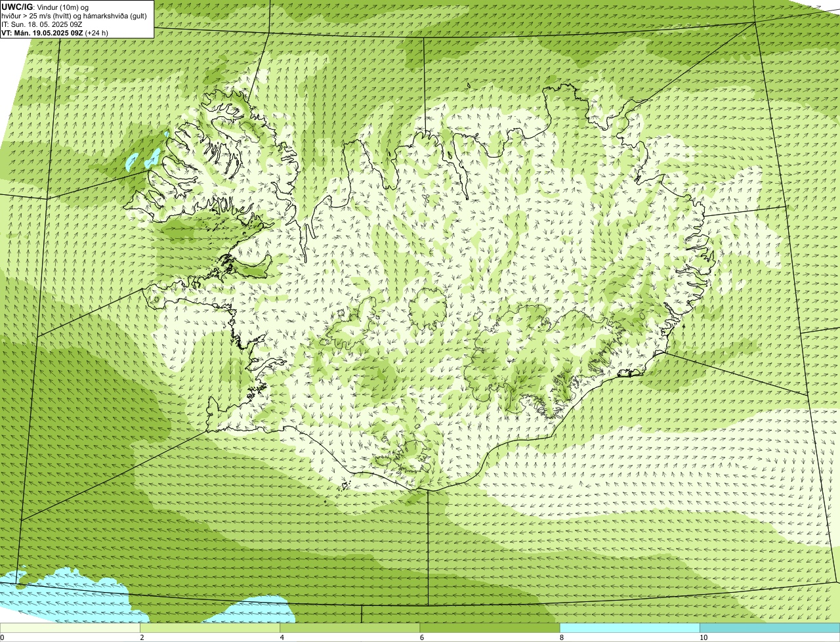
Task: Click the valid time "VT: Mán. 19.05.2025 09Z (+24 h)"
Action: (54, 33)
